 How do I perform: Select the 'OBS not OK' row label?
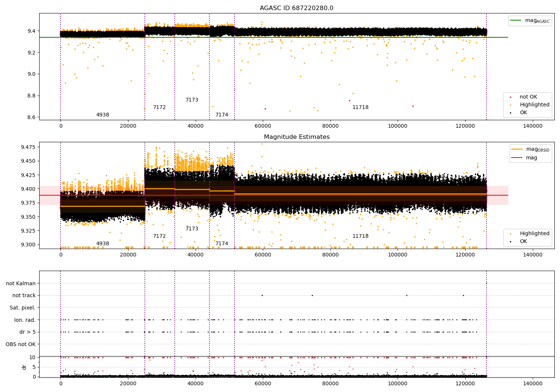tap(21, 344)
